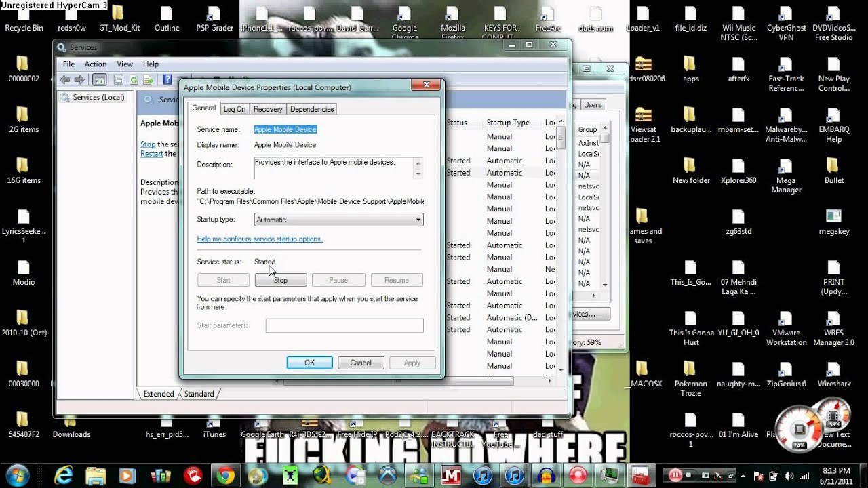Open the blue Help toolbar icon
Image resolution: width=868 pixels, height=488 pixels.
(167, 79)
